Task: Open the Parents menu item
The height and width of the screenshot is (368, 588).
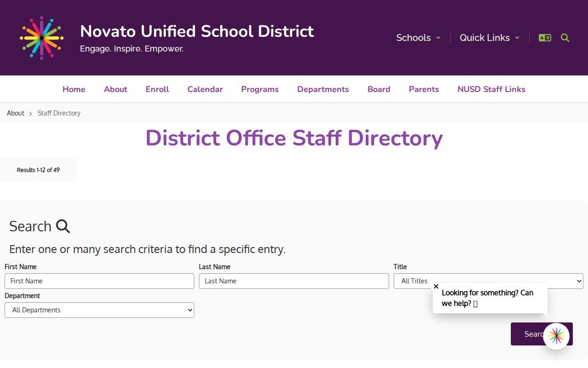Action: tap(424, 89)
